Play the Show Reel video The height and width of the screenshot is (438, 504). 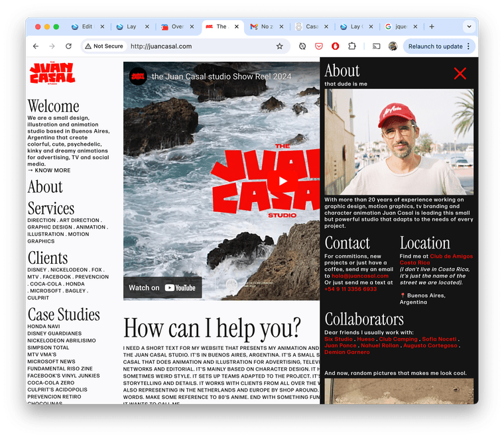click(x=283, y=181)
